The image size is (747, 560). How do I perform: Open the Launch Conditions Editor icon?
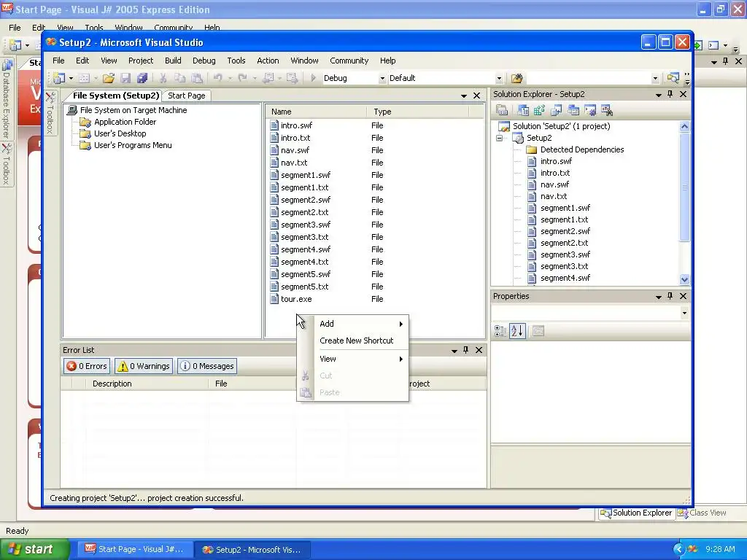[x=606, y=111]
